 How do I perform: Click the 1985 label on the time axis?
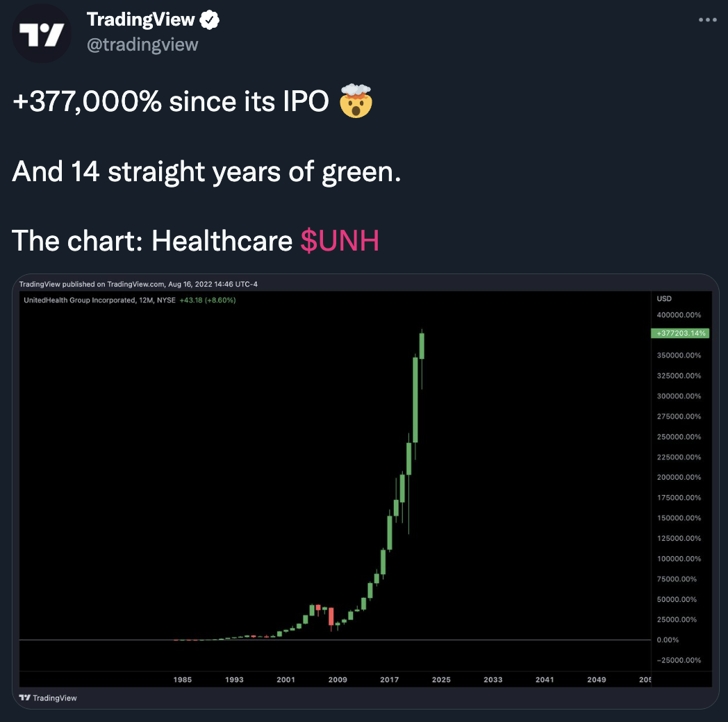coord(183,680)
